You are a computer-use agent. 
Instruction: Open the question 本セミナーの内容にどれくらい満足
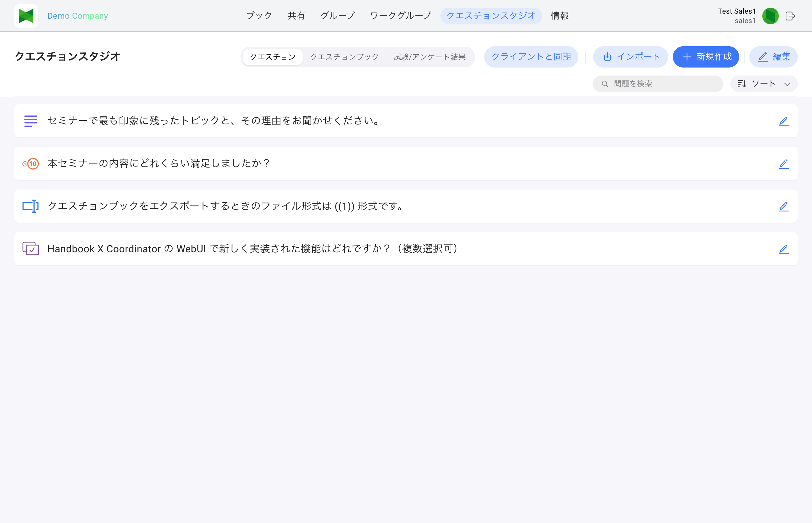tap(406, 164)
